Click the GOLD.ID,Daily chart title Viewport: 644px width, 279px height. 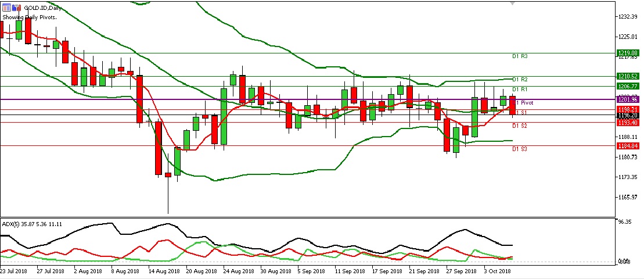pyautogui.click(x=45, y=9)
